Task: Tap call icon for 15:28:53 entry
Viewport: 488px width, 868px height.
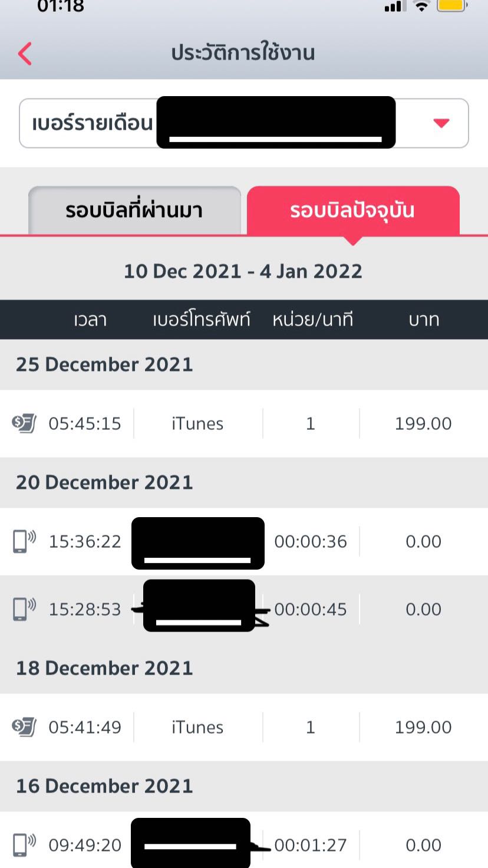Action: [24, 609]
